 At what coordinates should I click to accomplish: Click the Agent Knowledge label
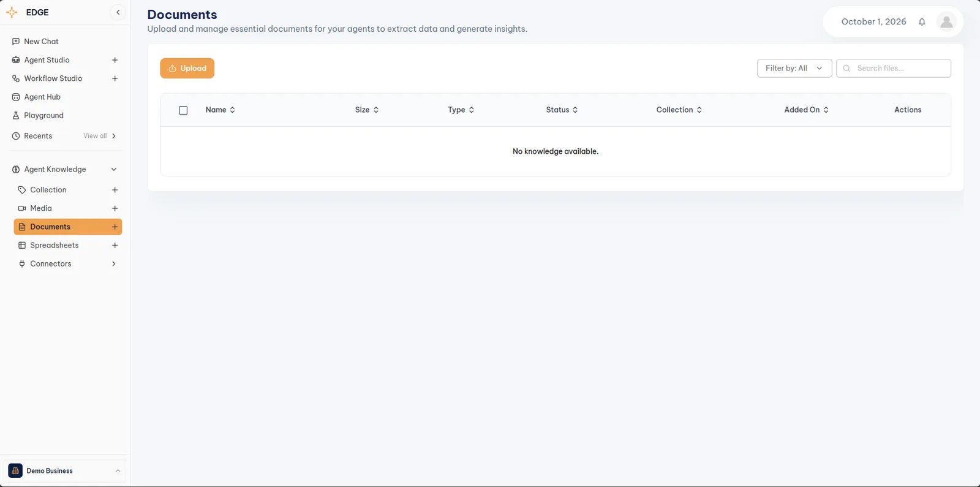(x=55, y=170)
